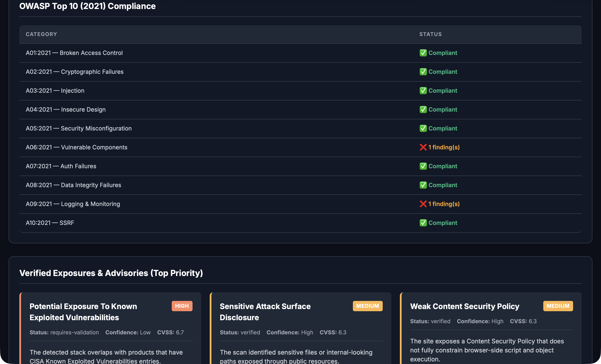Select the STATUS column header

430,34
